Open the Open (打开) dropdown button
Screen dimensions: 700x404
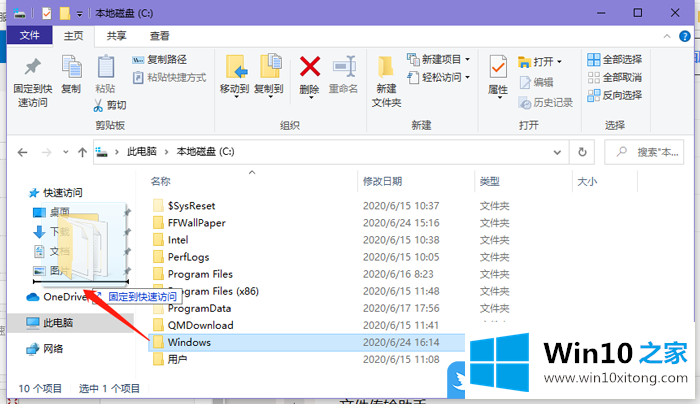pyautogui.click(x=539, y=62)
